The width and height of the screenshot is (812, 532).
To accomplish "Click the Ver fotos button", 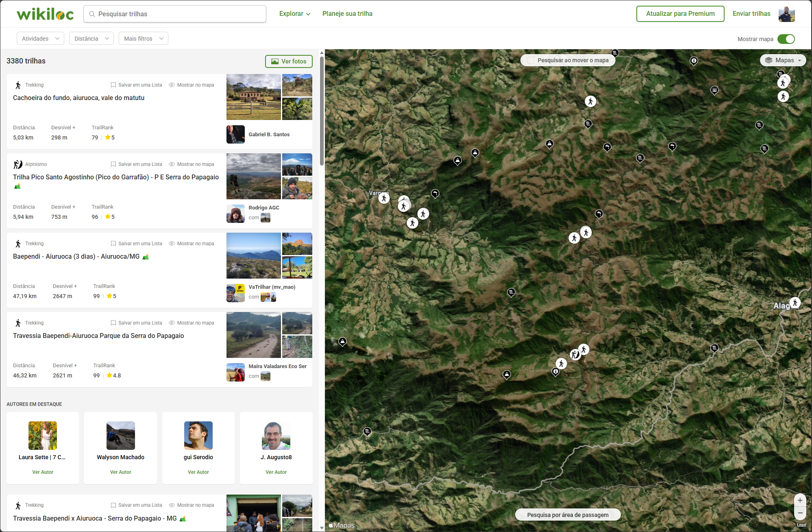I will (x=289, y=61).
